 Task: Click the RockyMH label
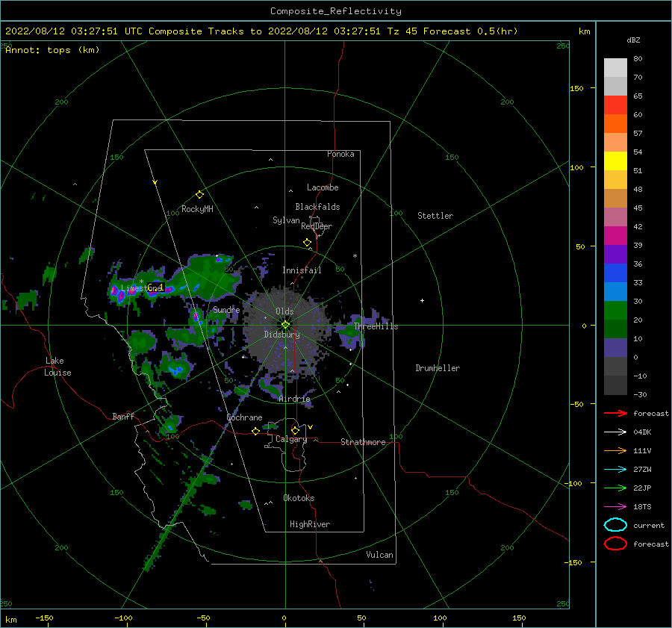[197, 209]
